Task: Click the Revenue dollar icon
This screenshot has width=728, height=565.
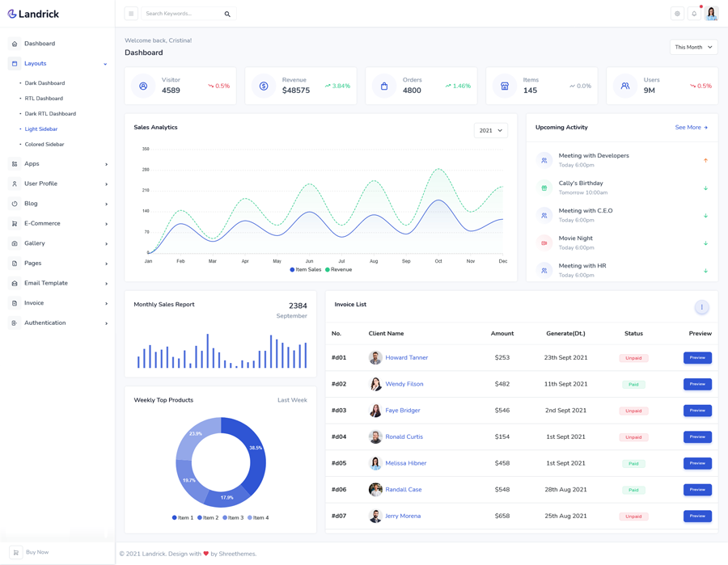Action: (x=264, y=86)
